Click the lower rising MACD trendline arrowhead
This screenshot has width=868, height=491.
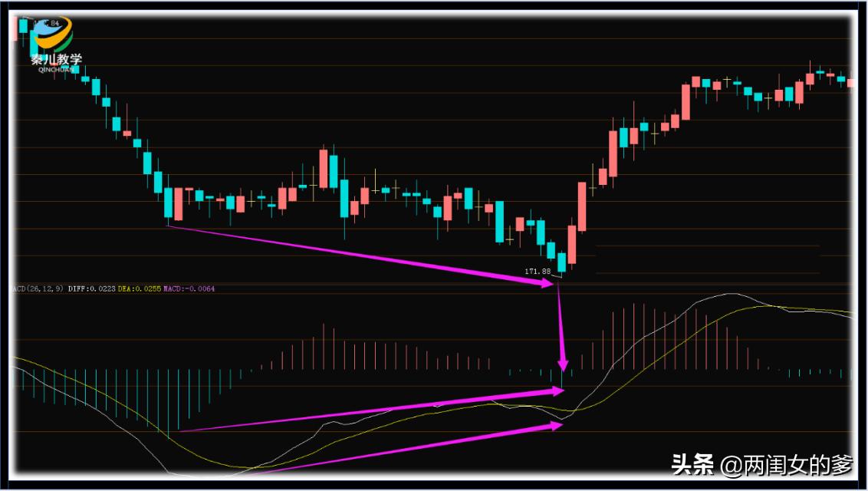[557, 425]
